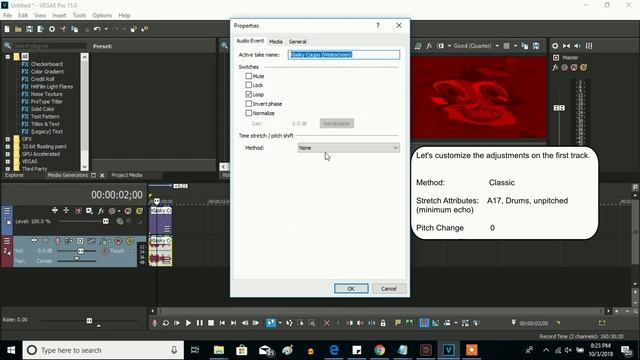Check the Normalize checkbox
The height and width of the screenshot is (360, 640).
[249, 113]
